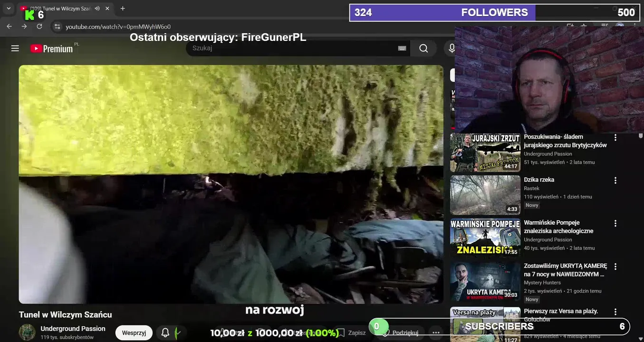Expand the tab search chevron
Viewport: 644px width, 342px height.
pos(8,9)
